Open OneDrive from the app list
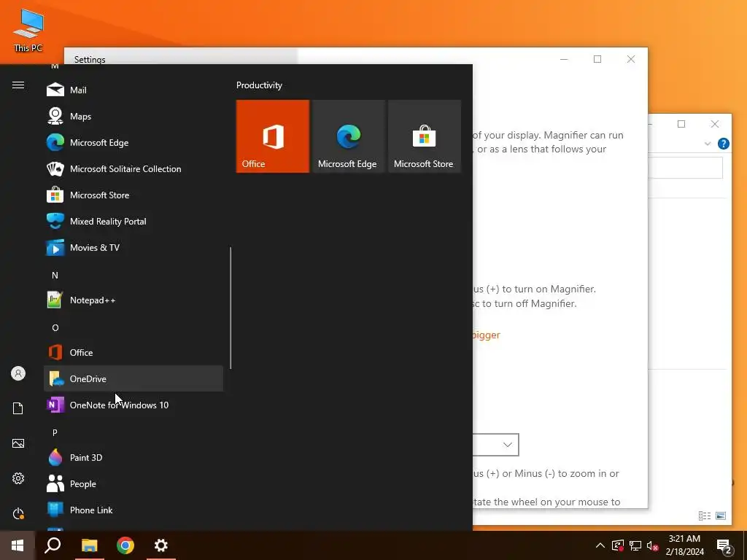The image size is (747, 560). click(133, 378)
